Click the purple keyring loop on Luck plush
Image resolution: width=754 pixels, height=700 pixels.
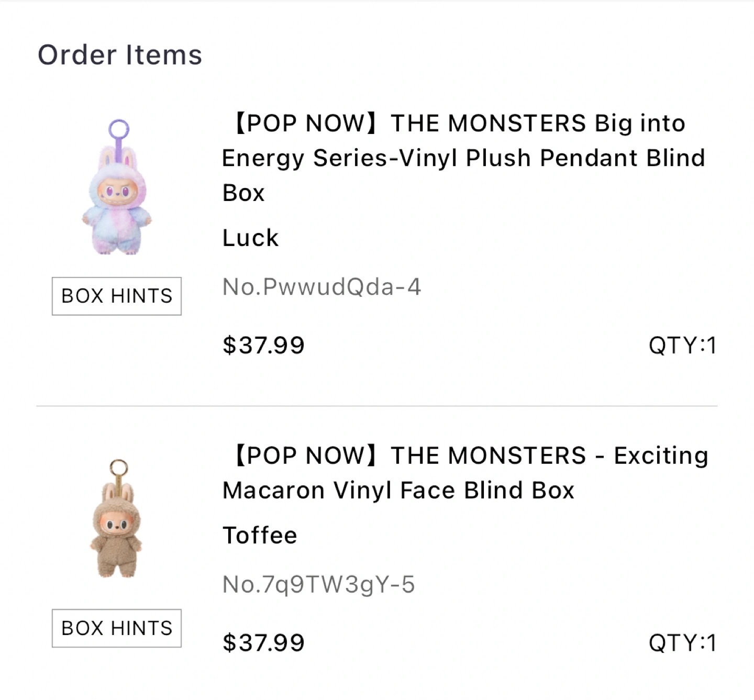119,129
